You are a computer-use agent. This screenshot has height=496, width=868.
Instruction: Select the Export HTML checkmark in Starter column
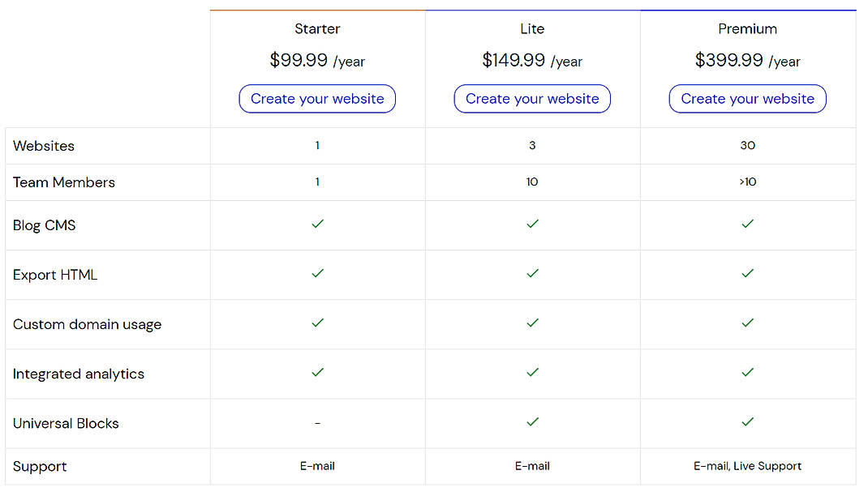coord(317,274)
